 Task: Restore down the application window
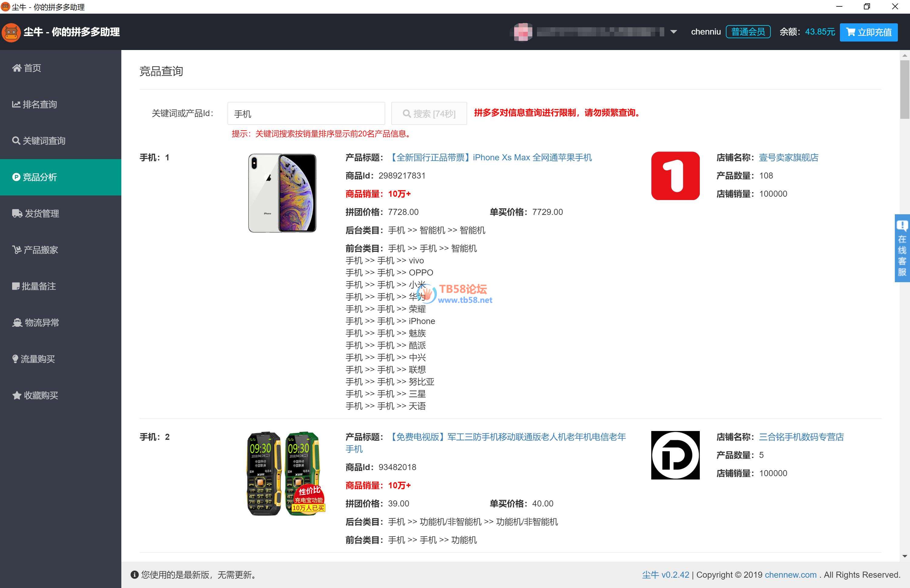click(867, 6)
